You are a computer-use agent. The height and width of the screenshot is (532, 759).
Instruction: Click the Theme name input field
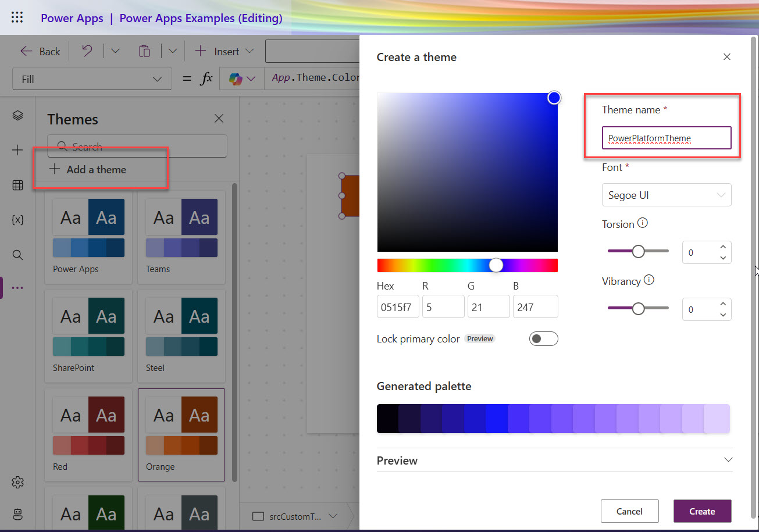pyautogui.click(x=667, y=138)
